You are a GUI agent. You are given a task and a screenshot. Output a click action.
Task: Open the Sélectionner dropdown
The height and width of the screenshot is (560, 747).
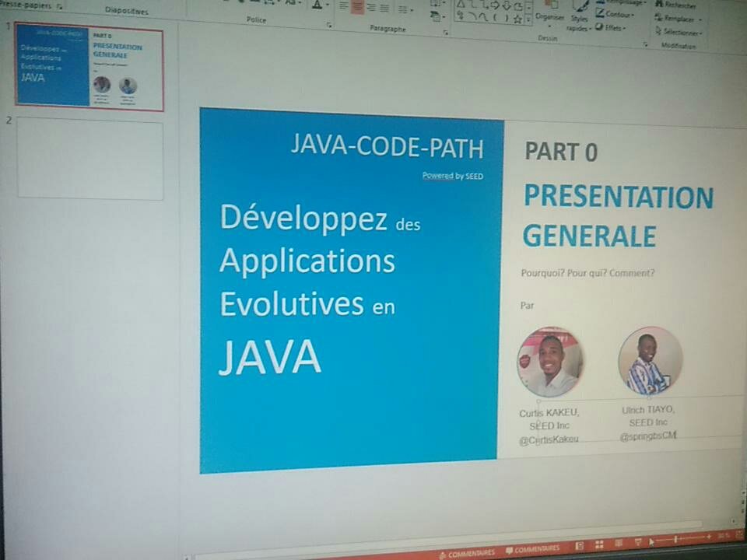[x=679, y=32]
